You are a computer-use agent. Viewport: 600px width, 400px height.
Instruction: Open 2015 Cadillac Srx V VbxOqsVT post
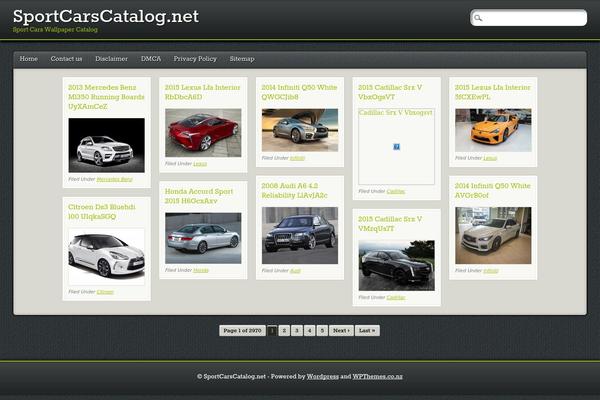pos(390,92)
